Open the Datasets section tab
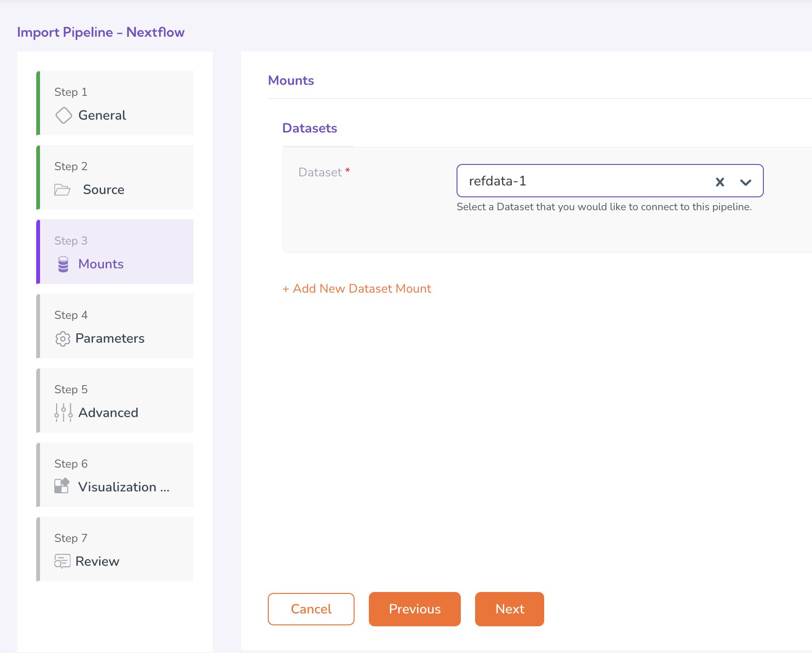Viewport: 812px width, 653px height. coord(310,128)
